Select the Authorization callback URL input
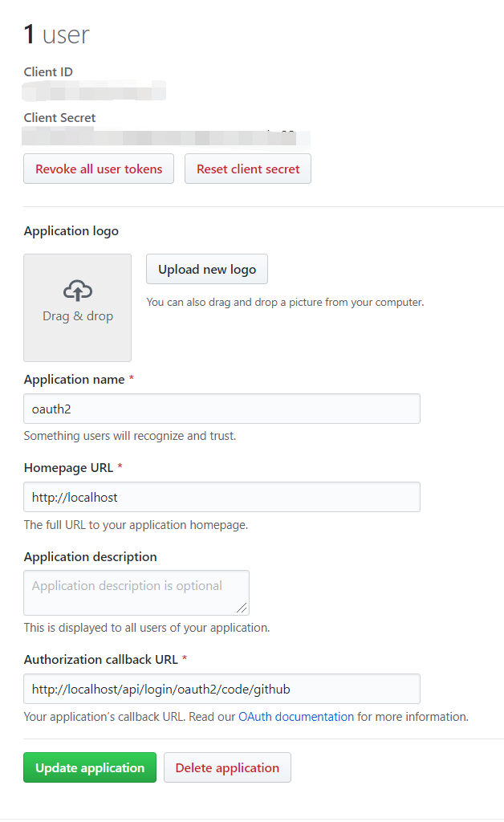The width and height of the screenshot is (504, 822). [x=222, y=689]
